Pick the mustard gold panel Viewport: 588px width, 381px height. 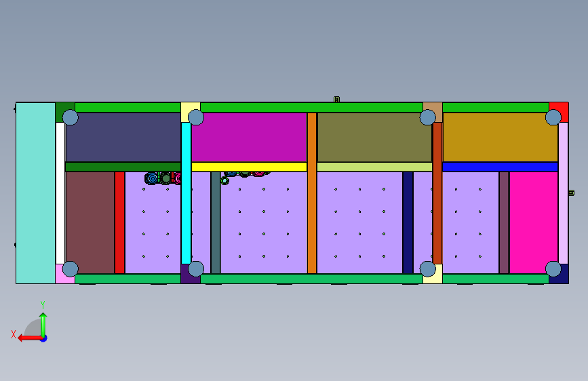point(501,138)
